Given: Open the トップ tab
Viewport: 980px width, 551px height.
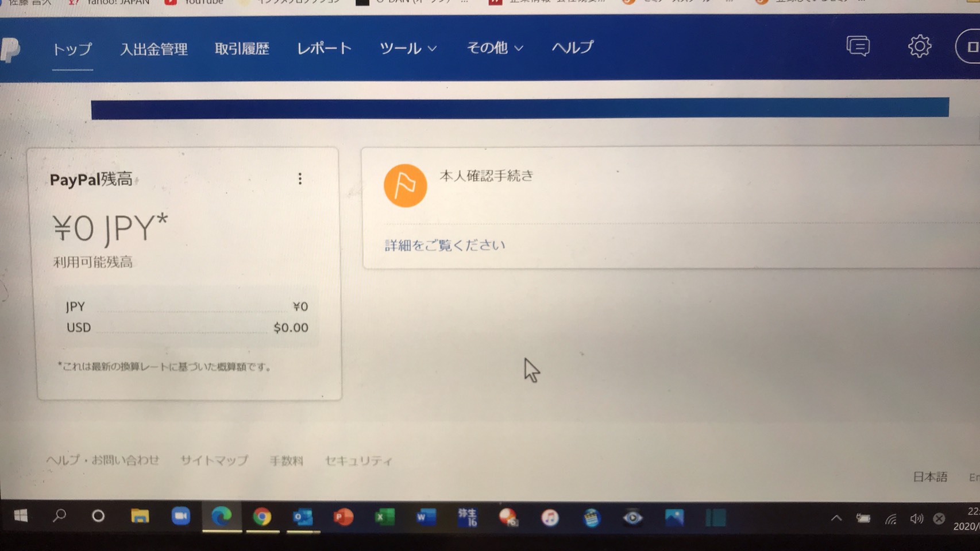Looking at the screenshot, I should coord(72,49).
